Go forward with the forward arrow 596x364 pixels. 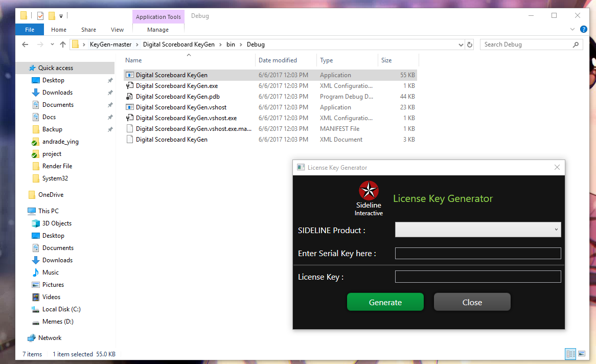(40, 44)
